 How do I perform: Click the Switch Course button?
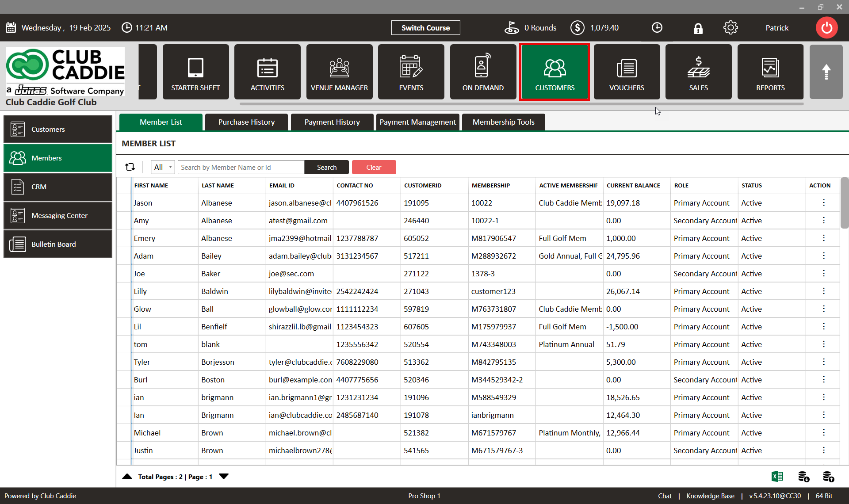coord(425,28)
